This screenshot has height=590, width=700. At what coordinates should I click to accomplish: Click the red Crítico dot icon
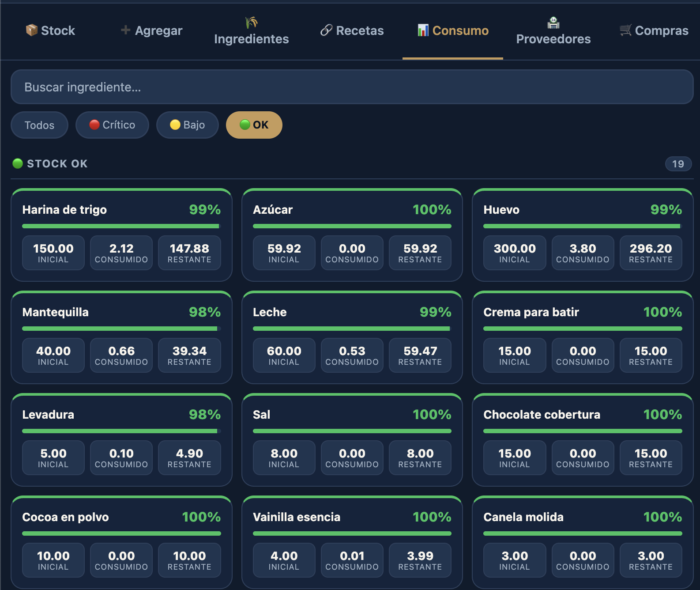tap(94, 125)
